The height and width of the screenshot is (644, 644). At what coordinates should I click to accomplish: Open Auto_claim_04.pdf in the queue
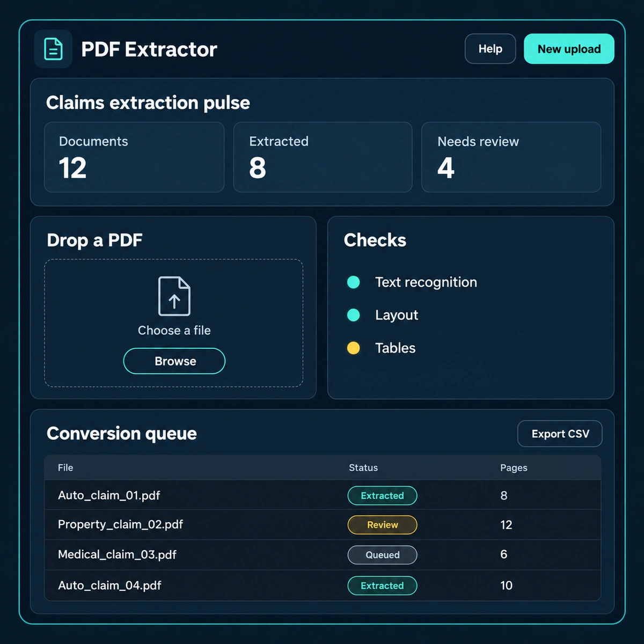click(x=109, y=586)
